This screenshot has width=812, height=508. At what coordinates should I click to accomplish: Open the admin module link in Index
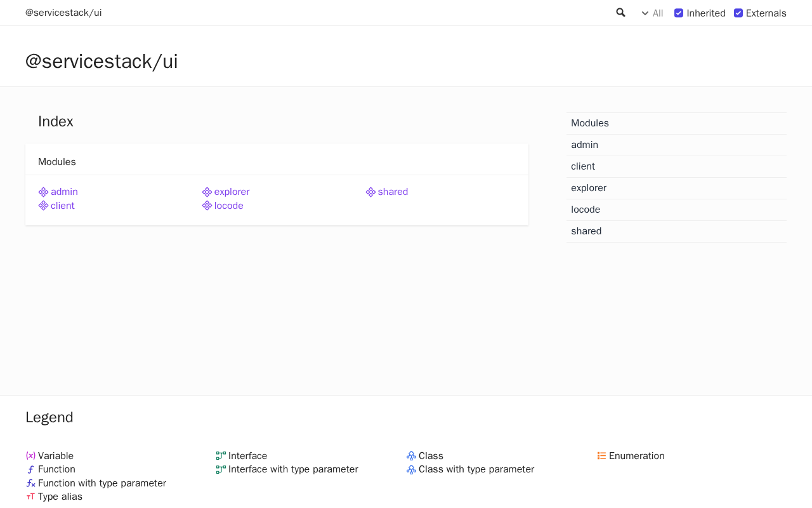tap(64, 192)
